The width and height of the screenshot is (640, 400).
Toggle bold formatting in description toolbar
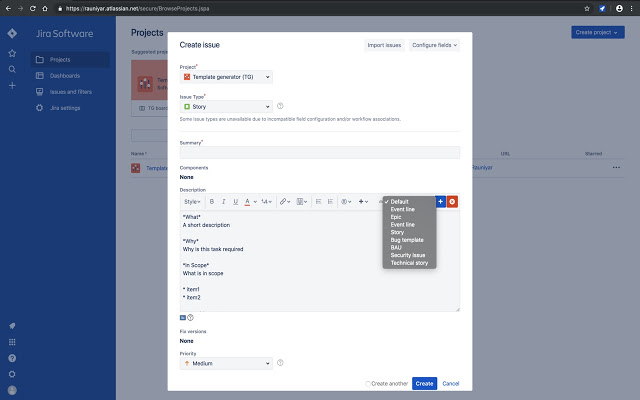point(211,202)
